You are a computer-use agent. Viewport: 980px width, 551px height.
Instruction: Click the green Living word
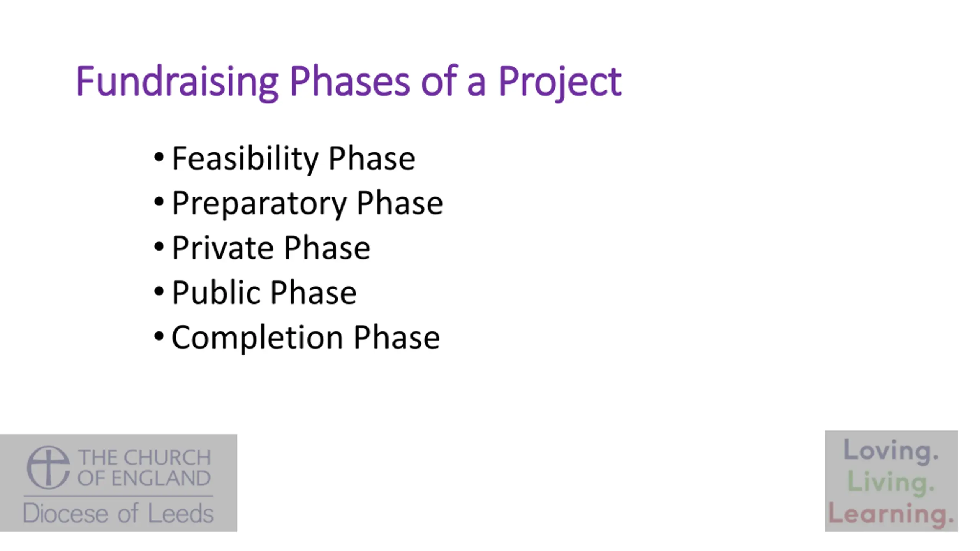tap(891, 482)
